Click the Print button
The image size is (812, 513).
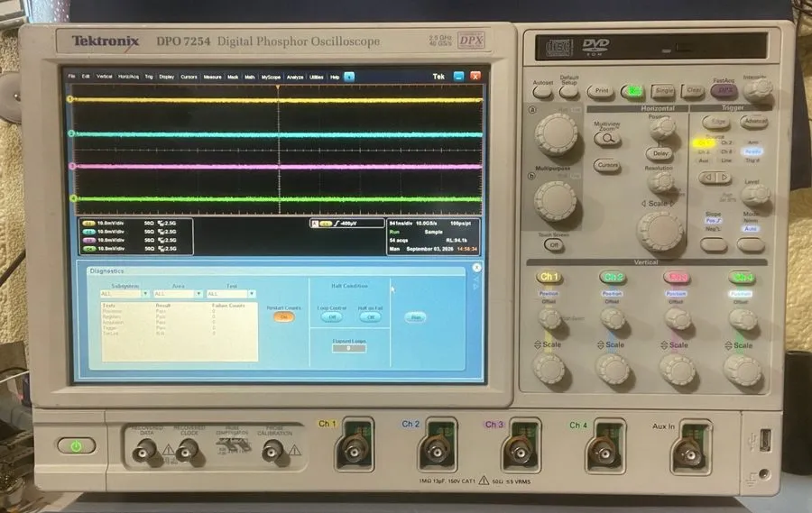601,91
